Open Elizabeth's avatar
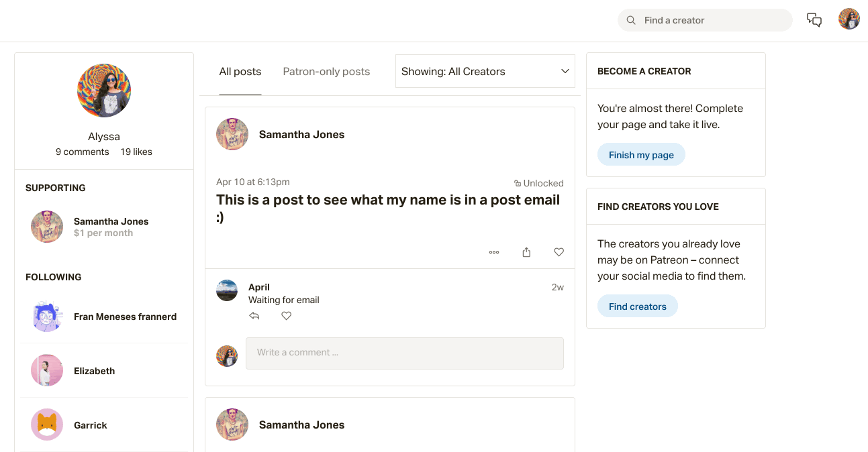This screenshot has height=452, width=868. [47, 370]
